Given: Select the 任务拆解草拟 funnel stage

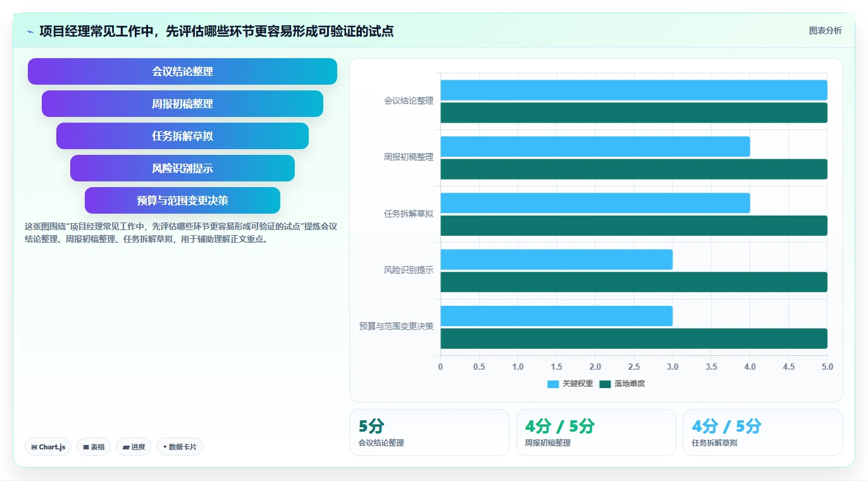Looking at the screenshot, I should [x=182, y=136].
